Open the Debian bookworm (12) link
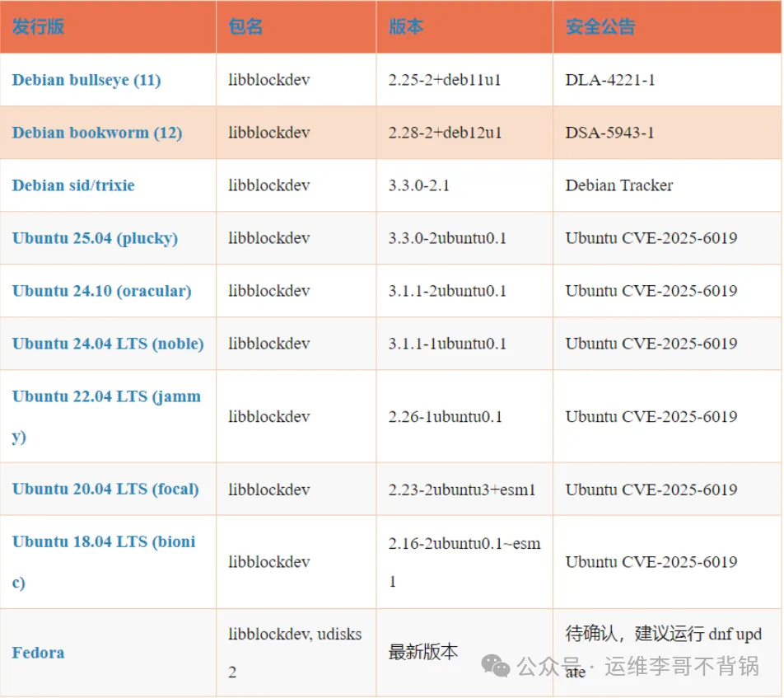This screenshot has height=698, width=784. [97, 133]
